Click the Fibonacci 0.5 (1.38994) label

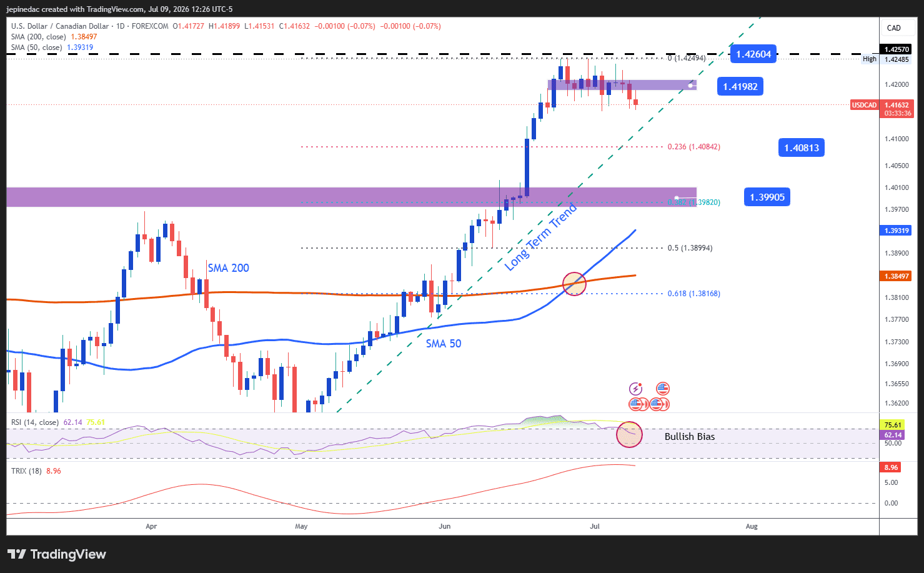click(x=690, y=248)
